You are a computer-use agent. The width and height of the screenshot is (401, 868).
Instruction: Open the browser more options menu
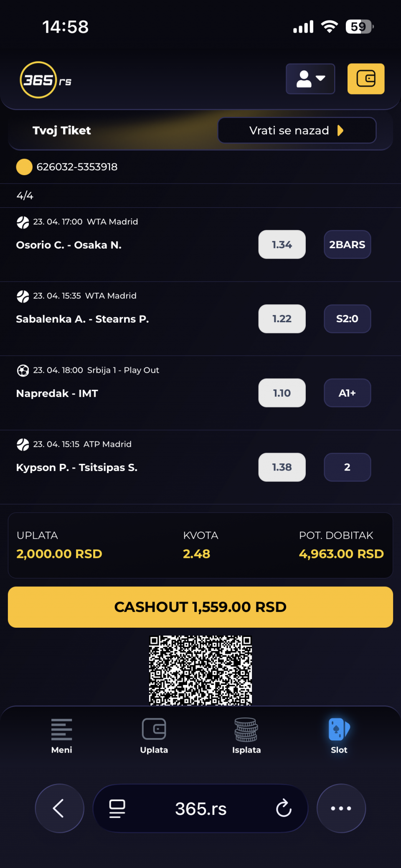(341, 808)
